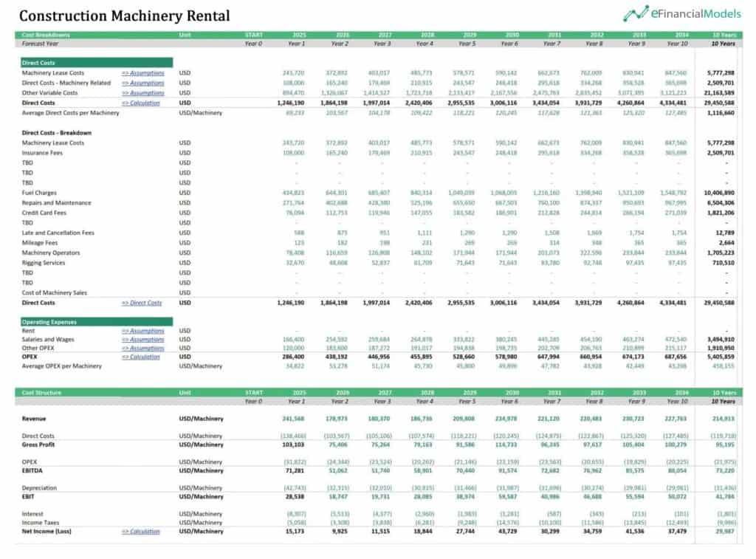Select the EBITDA row label
Screen dimensions: 756x559
click(32, 470)
